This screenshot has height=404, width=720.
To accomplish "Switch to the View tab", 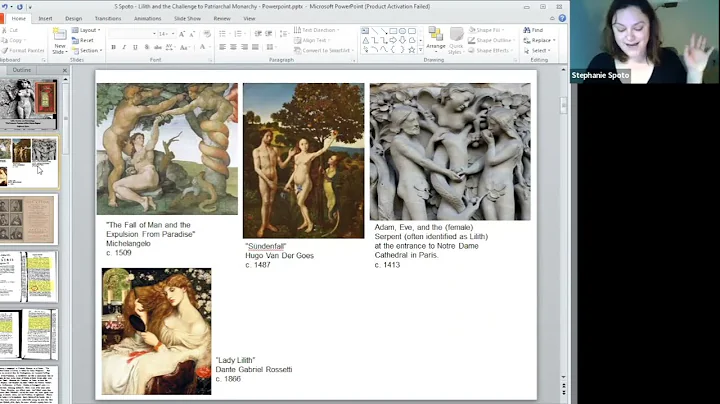I will coord(249,19).
